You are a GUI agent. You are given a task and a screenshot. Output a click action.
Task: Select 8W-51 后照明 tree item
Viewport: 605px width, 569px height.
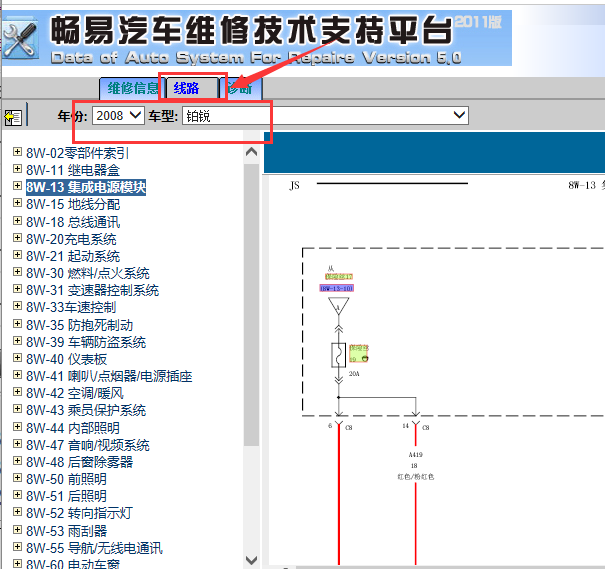[66, 496]
